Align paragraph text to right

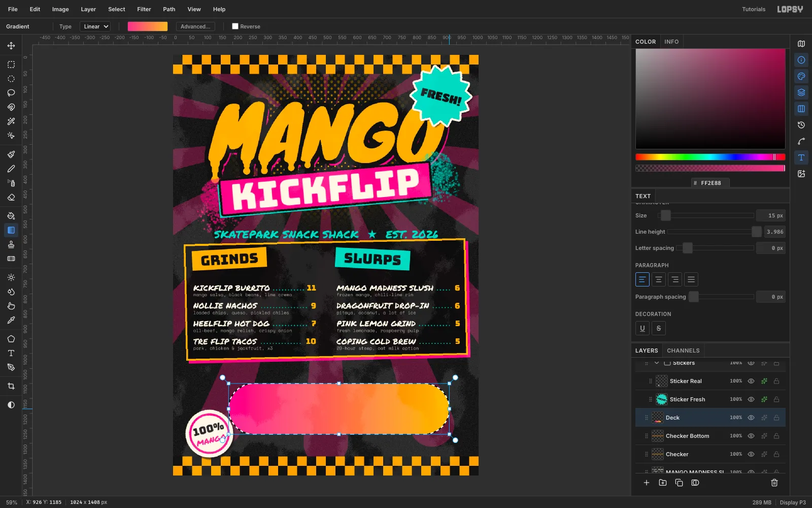675,279
